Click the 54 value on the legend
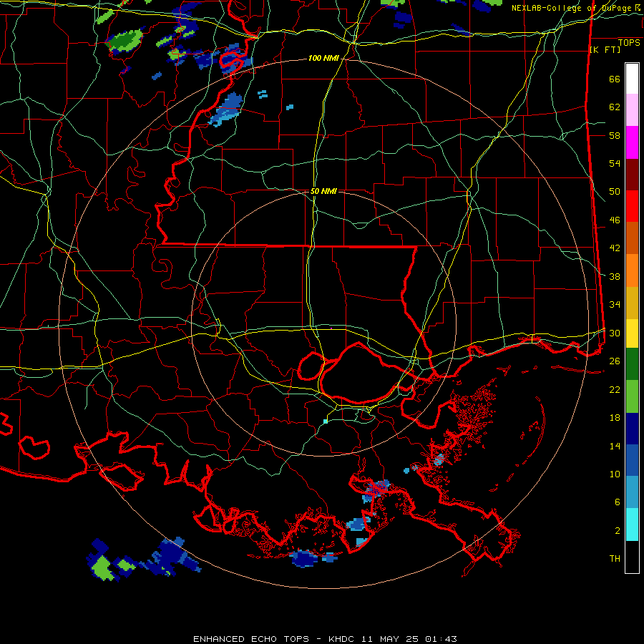This screenshot has width=644, height=644. (615, 163)
